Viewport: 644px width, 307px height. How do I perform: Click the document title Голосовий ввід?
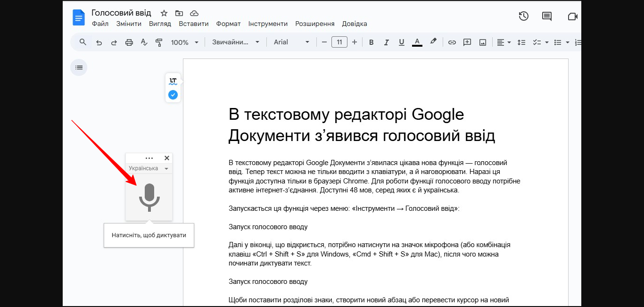coord(121,13)
